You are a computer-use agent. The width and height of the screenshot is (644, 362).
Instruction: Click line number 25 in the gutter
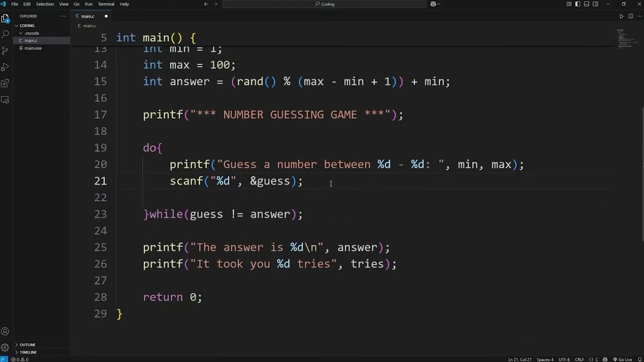coord(100,247)
